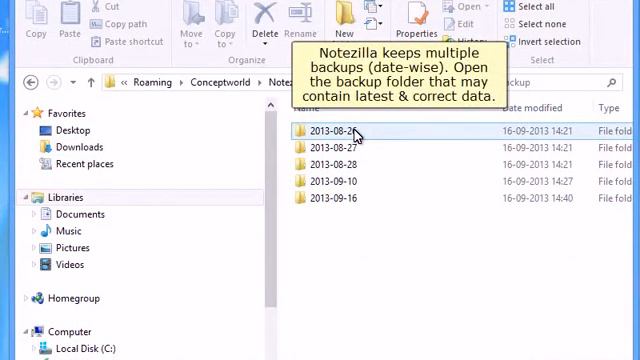Expand the Delete dropdown arrow
640x360 pixels.
pos(265,44)
